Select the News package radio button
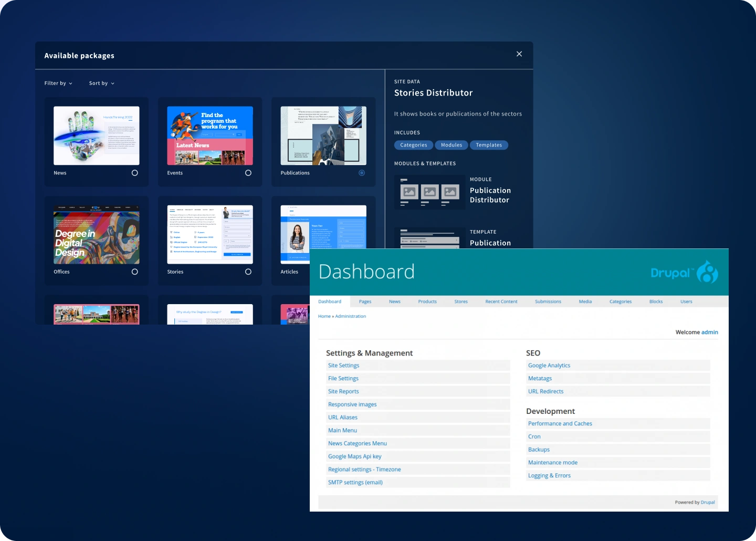756x541 pixels. pos(135,173)
